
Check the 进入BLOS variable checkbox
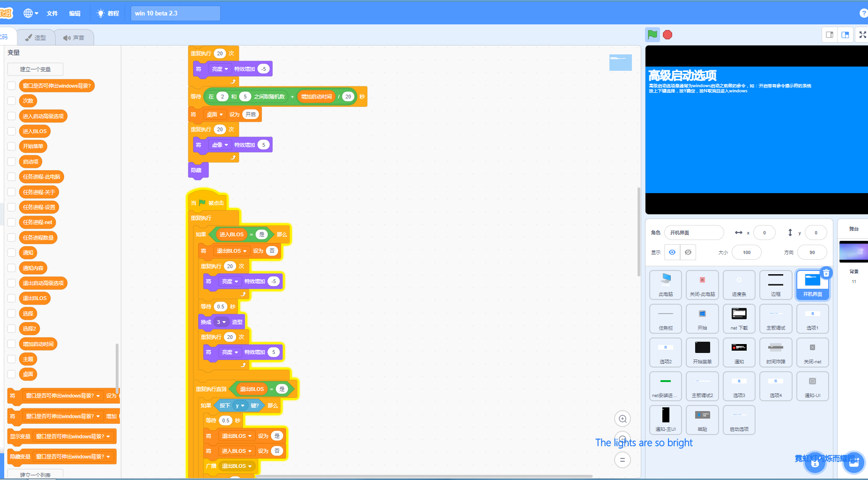coord(12,131)
